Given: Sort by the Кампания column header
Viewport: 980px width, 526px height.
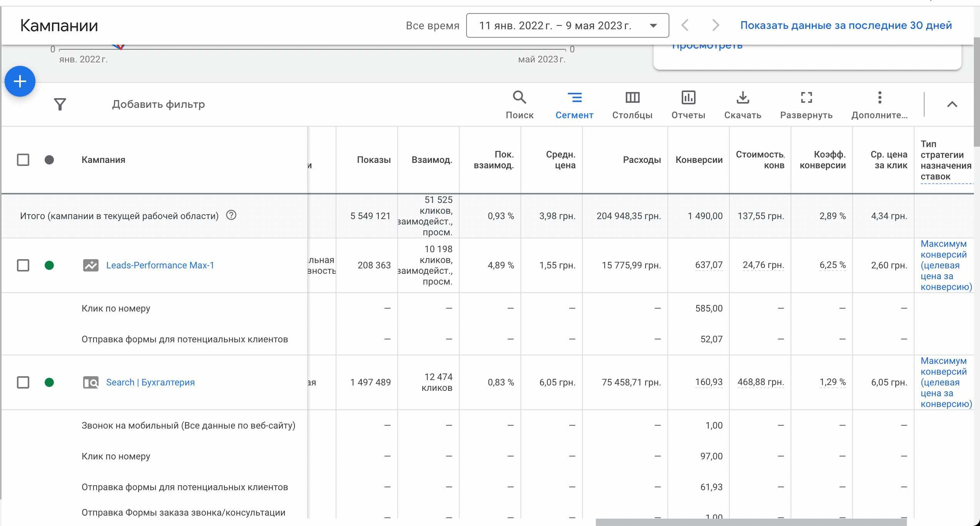Looking at the screenshot, I should click(x=103, y=160).
